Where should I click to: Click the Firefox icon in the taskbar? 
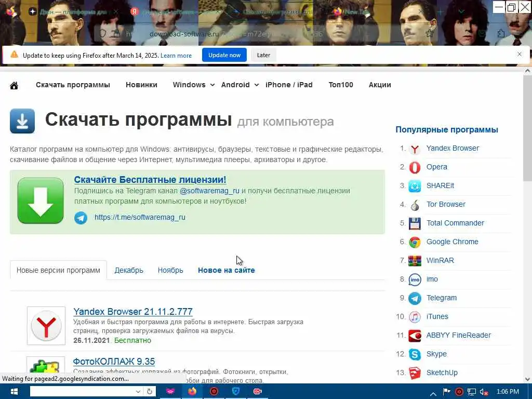pos(192,392)
